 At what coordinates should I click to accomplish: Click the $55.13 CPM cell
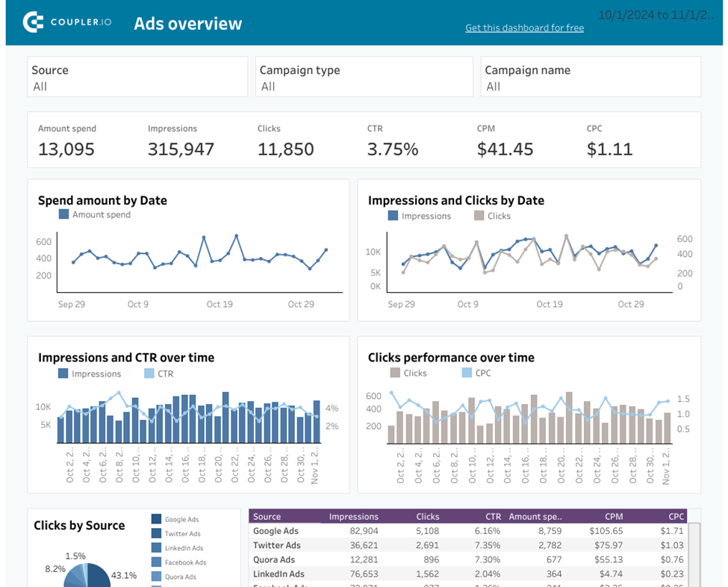click(x=609, y=559)
